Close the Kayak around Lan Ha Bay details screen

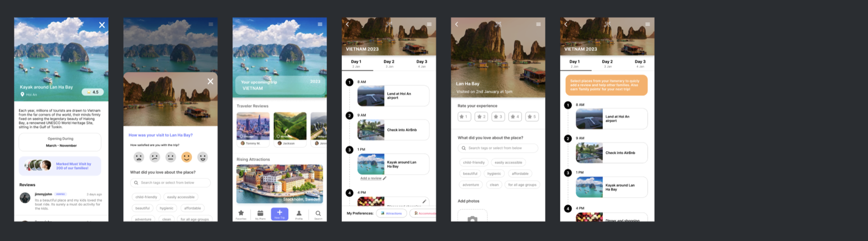102,25
